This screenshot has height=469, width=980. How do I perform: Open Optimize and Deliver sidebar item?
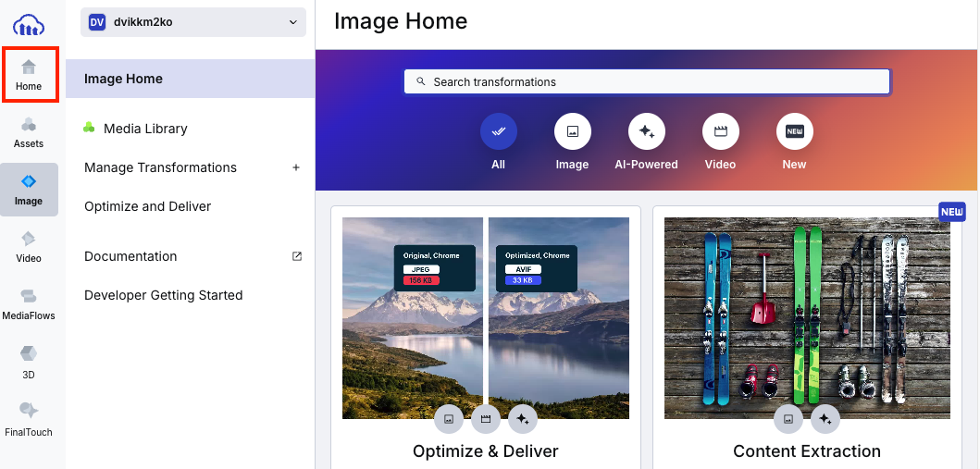tap(148, 206)
